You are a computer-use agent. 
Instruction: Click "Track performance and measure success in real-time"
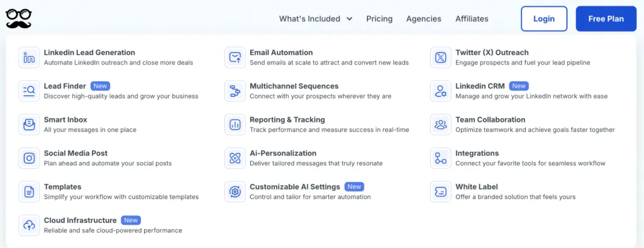[330, 130]
